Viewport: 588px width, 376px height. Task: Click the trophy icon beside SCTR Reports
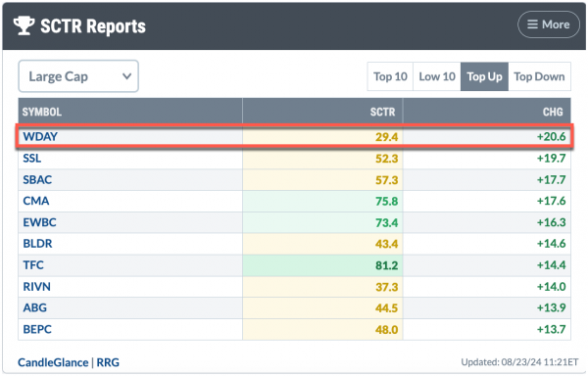click(24, 25)
